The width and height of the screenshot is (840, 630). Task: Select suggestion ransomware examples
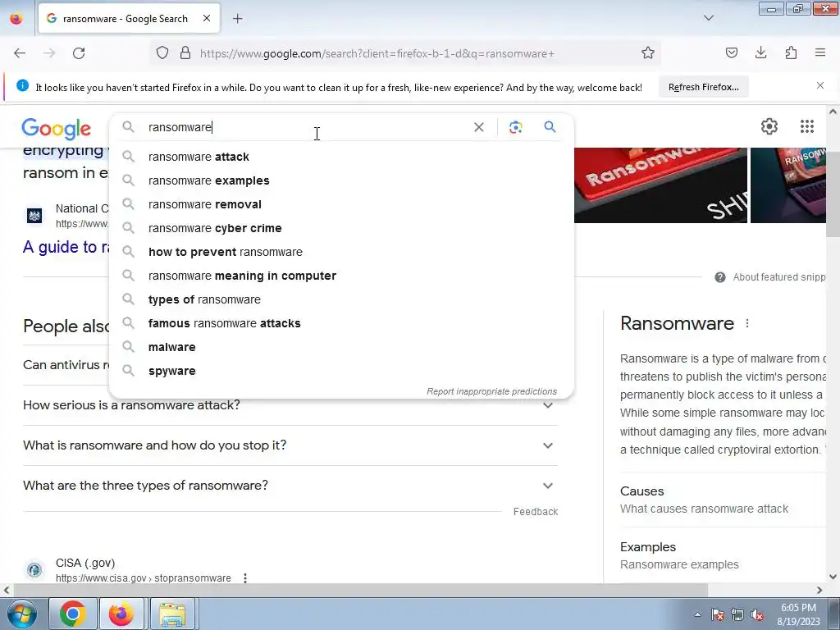[x=341, y=180]
